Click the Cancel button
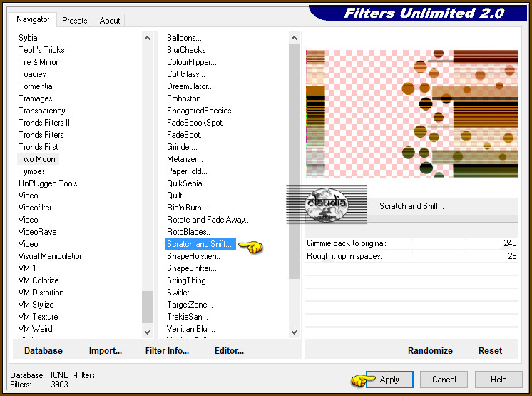The image size is (532, 396). (x=444, y=380)
